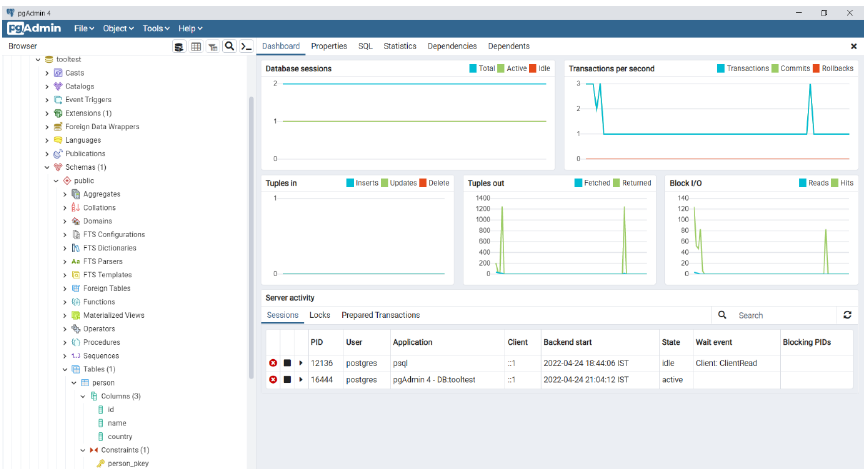This screenshot has height=469, width=868.
Task: Click the Languages node icon
Action: tap(58, 140)
